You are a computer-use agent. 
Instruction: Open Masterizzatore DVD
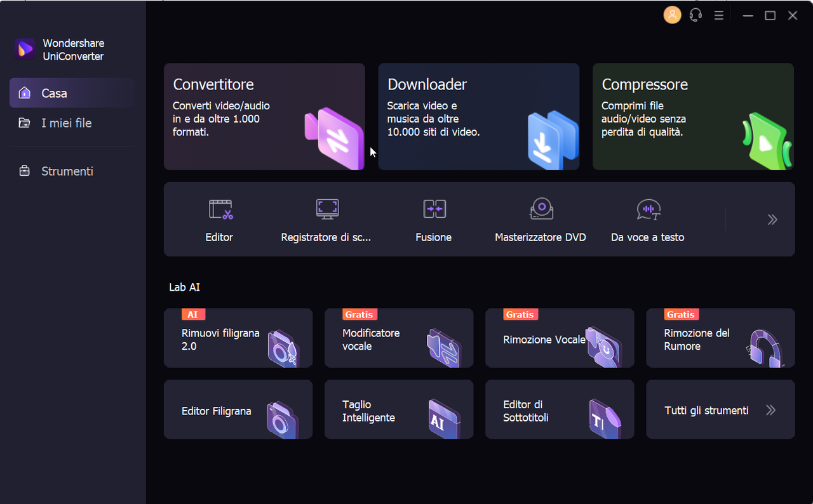[x=541, y=219]
